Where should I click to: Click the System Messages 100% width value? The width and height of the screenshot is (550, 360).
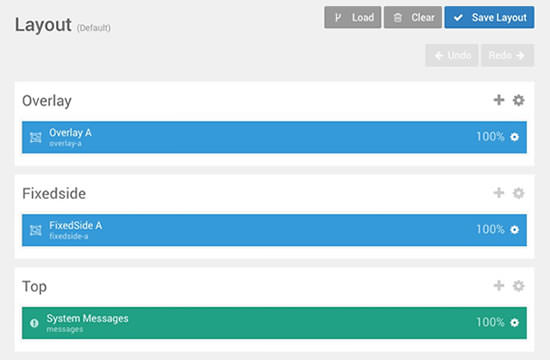coord(490,322)
